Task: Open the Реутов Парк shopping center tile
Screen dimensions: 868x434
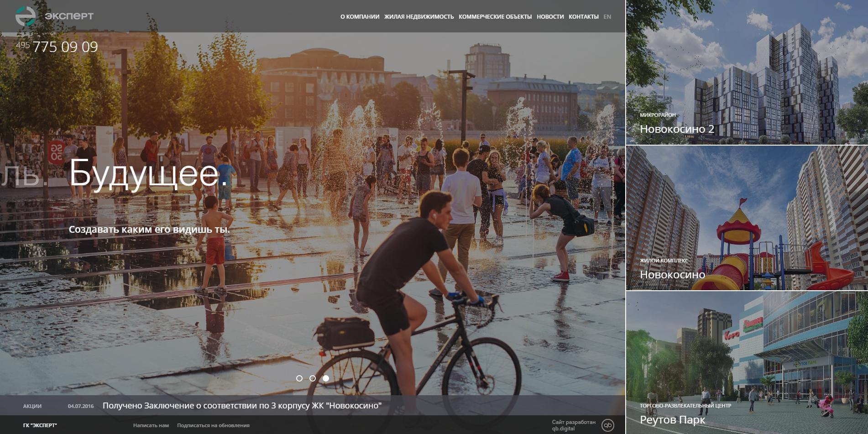Action: coord(747,363)
